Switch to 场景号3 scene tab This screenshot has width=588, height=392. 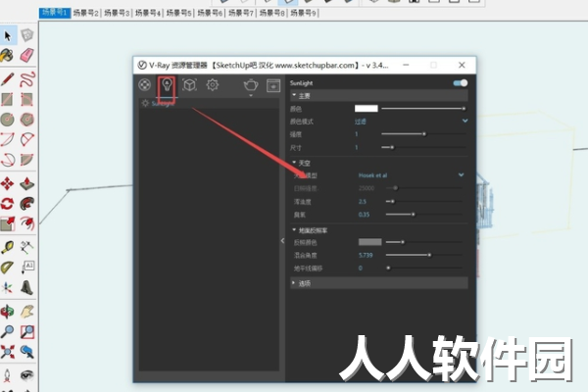pyautogui.click(x=117, y=13)
